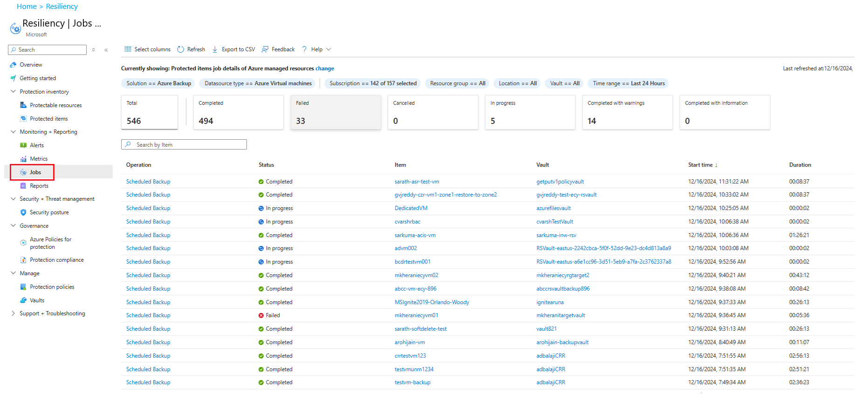Click the Export to CSV download icon
This screenshot has width=868, height=394.
[x=215, y=49]
